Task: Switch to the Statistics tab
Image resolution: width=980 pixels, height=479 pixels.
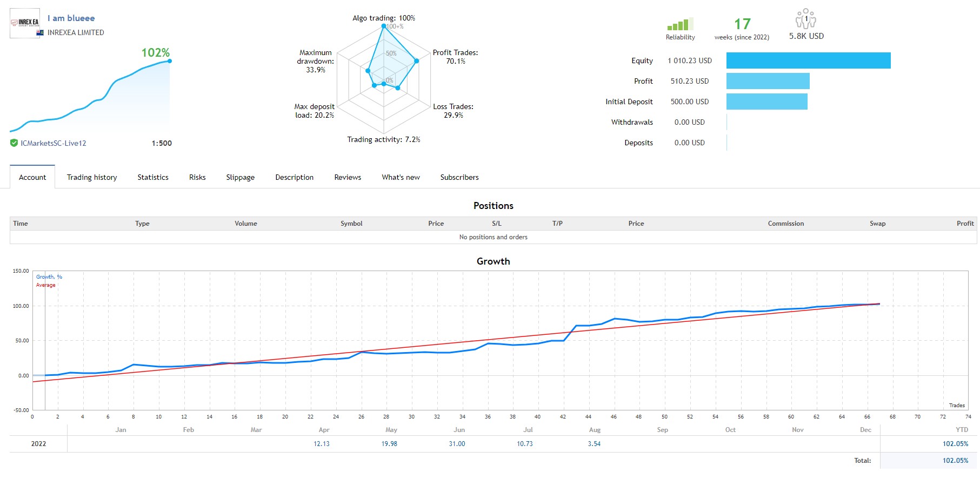Action: tap(153, 177)
